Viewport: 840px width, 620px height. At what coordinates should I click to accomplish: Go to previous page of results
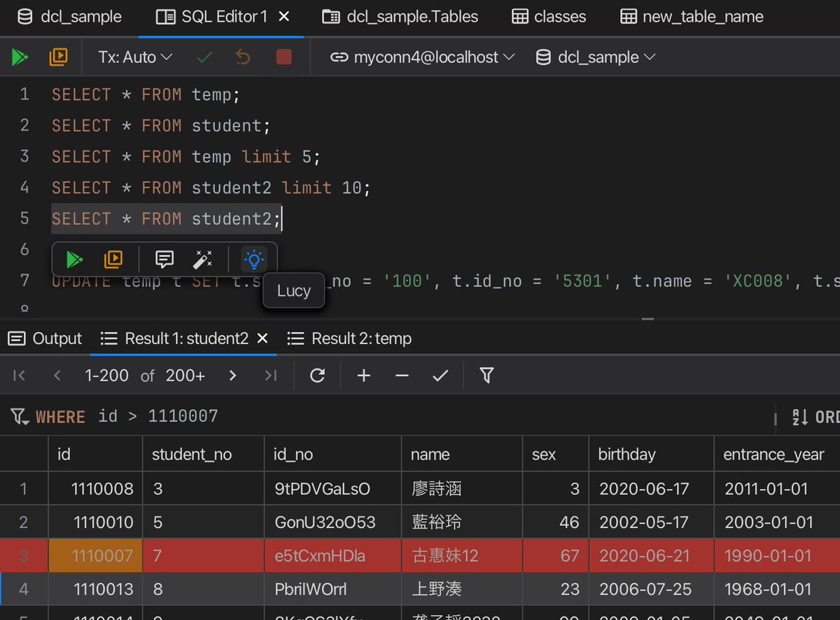pos(57,376)
